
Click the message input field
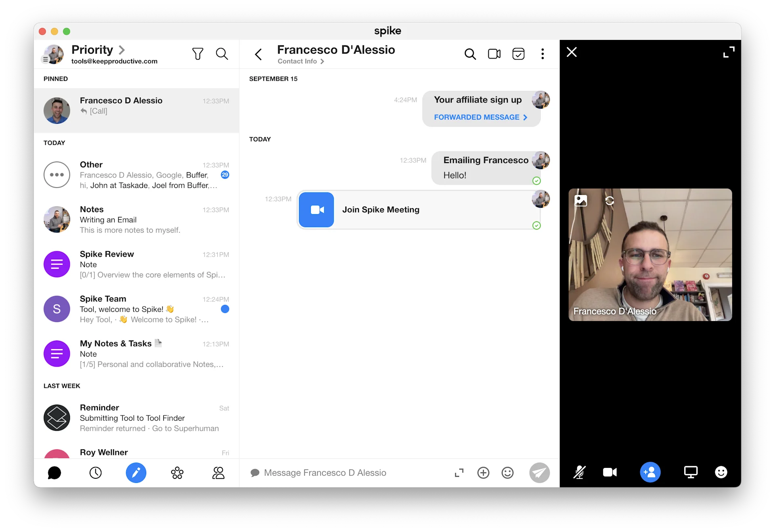pyautogui.click(x=343, y=473)
